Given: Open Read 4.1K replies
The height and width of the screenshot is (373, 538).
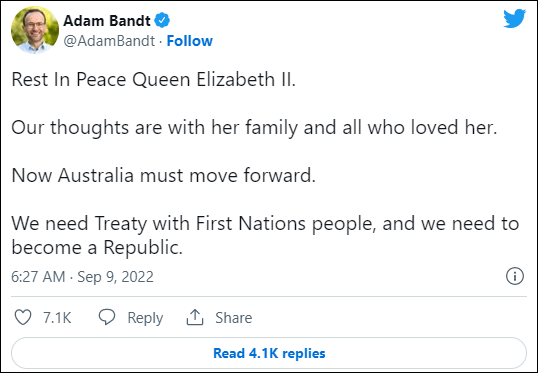Looking at the screenshot, I should pyautogui.click(x=269, y=353).
